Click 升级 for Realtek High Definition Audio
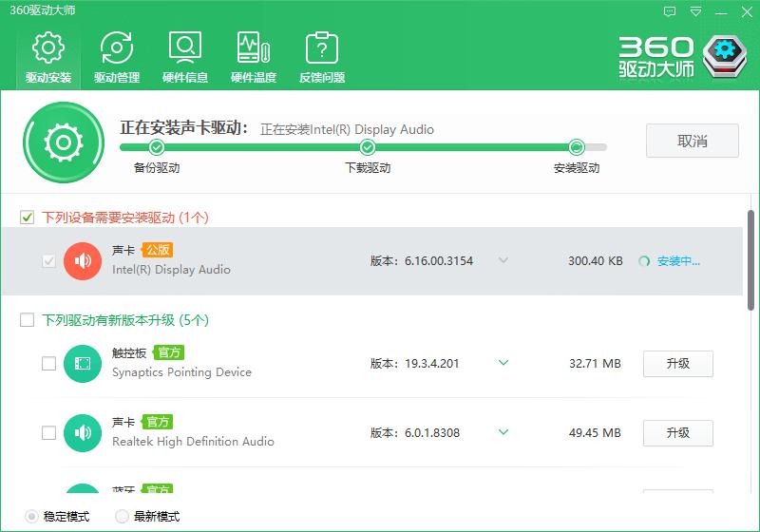The image size is (760, 532). click(x=678, y=433)
